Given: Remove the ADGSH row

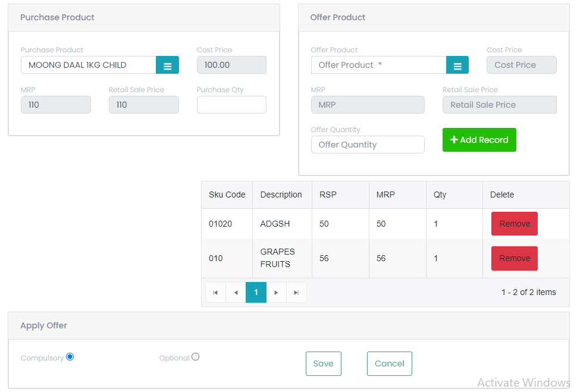Looking at the screenshot, I should (x=514, y=224).
